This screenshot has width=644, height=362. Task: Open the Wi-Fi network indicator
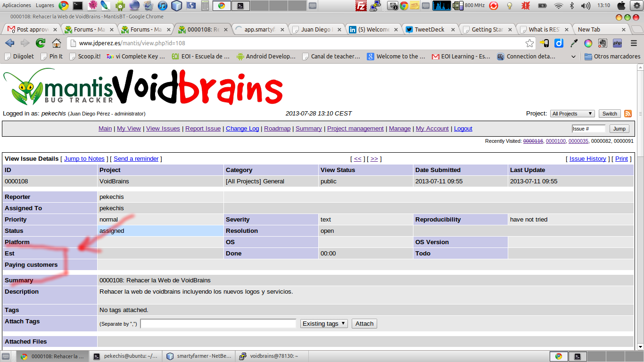[559, 6]
